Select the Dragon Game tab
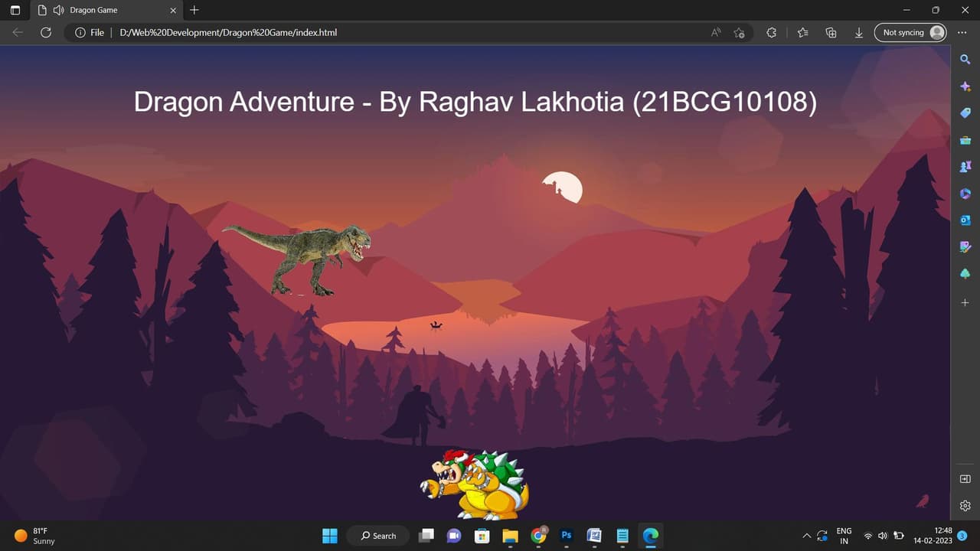980x551 pixels. coord(106,11)
